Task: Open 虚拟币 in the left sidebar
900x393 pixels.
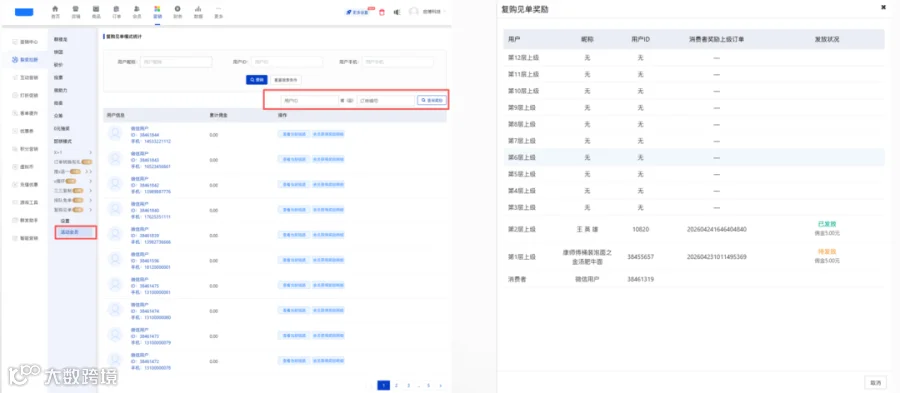Action: click(x=26, y=166)
